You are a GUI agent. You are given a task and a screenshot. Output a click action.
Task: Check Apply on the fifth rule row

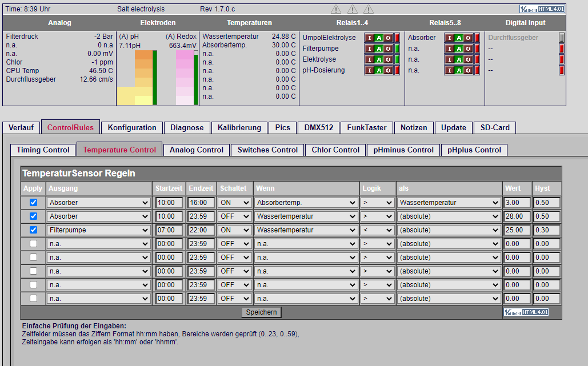click(33, 258)
